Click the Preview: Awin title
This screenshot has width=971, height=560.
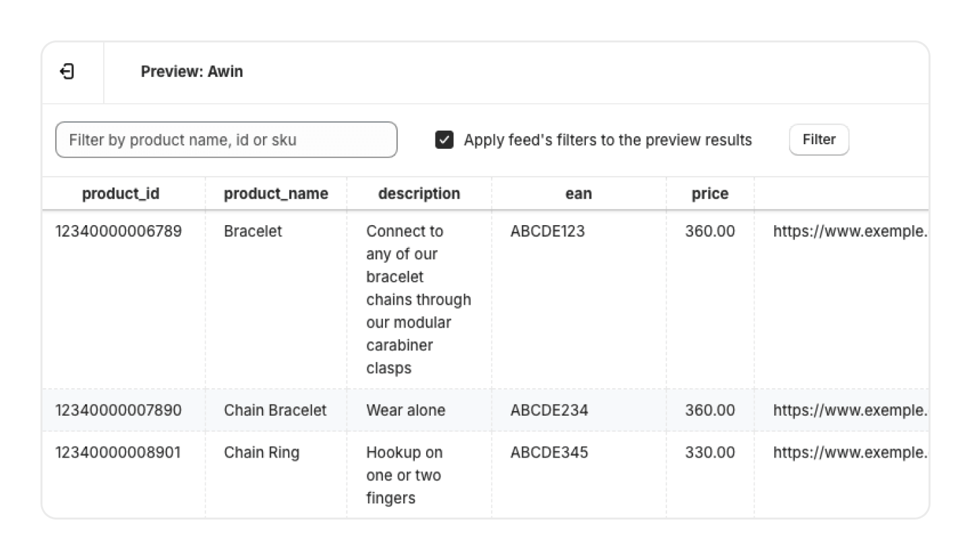tap(192, 71)
